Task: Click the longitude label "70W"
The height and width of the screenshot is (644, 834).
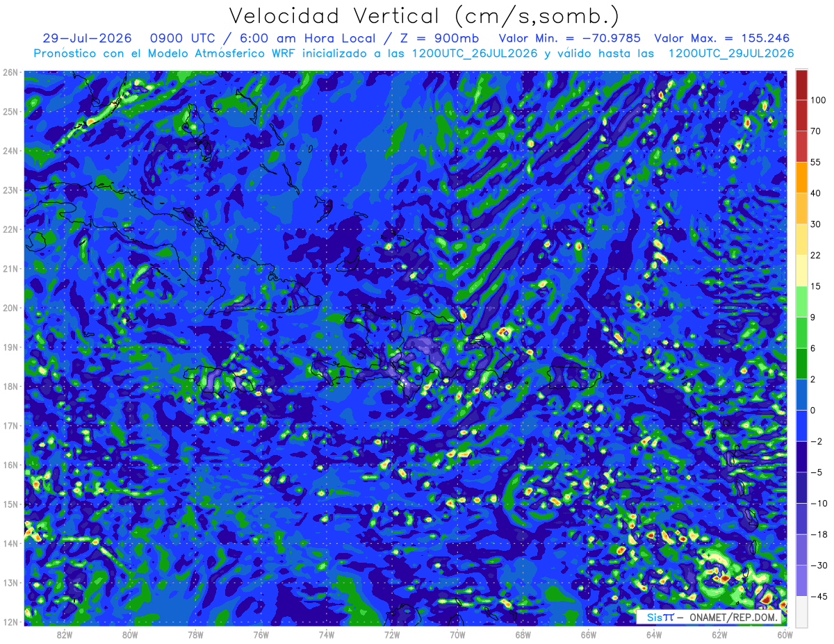Action: click(x=457, y=634)
